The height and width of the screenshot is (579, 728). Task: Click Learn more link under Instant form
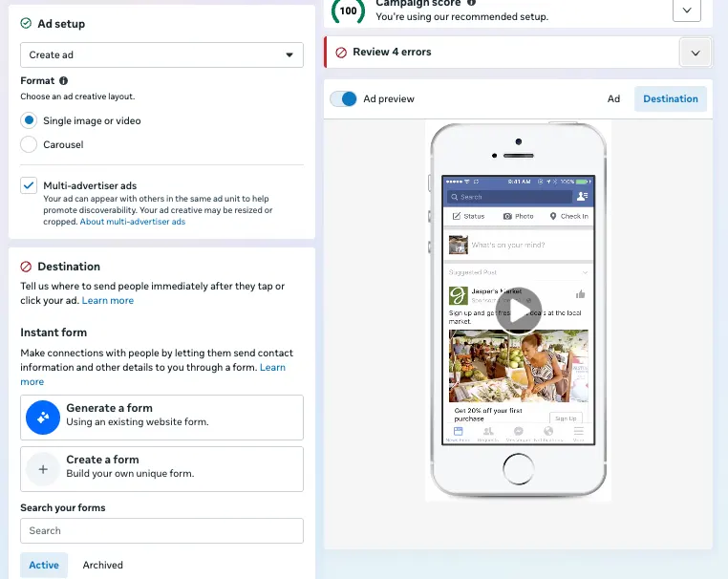272,367
